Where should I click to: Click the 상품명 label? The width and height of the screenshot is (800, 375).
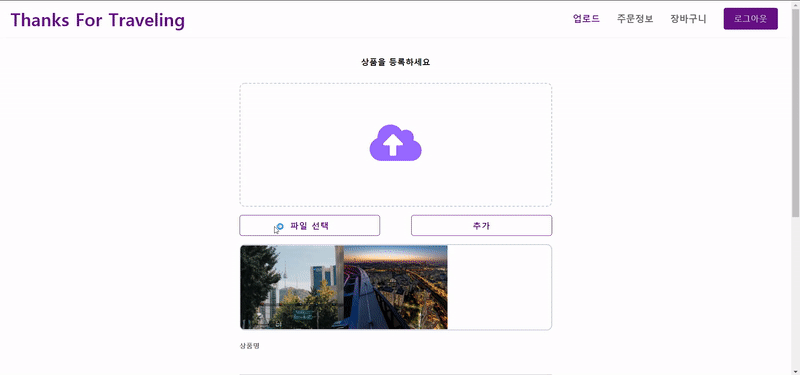coord(249,345)
